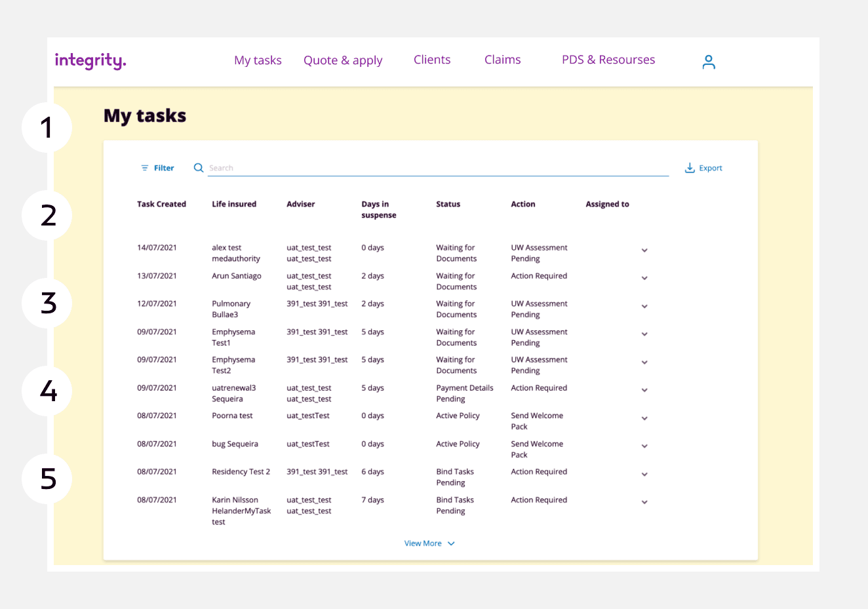Click Action Required for Arun Santiago
Image resolution: width=868 pixels, height=609 pixels.
[x=539, y=276]
